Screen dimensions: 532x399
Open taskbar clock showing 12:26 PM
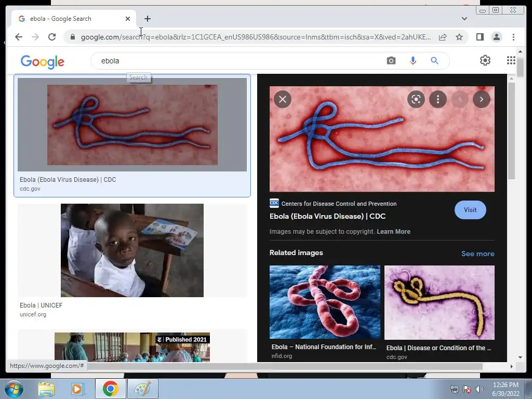(x=506, y=389)
